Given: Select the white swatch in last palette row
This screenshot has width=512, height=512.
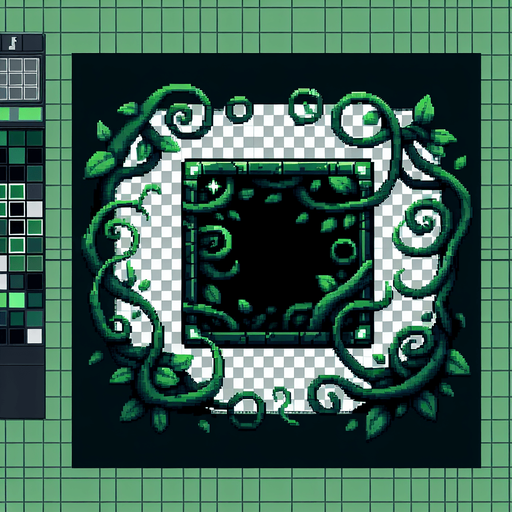Looking at the screenshot, I should coord(34,336).
